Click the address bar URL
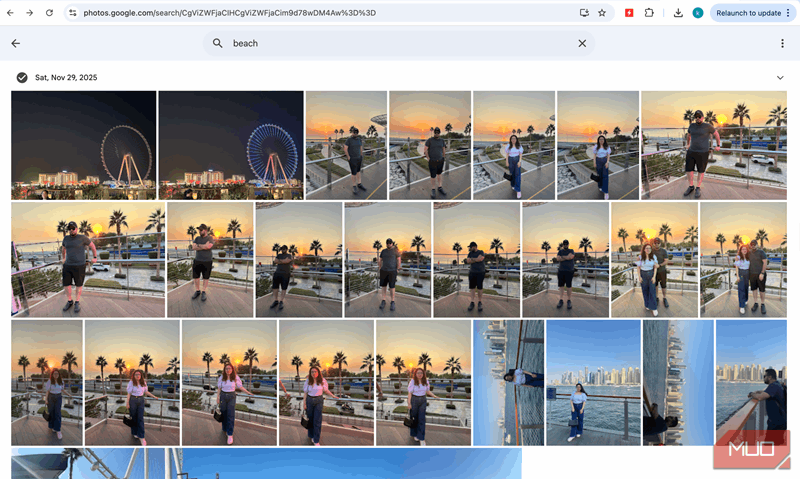Viewport: 800px width, 479px height. [230, 13]
